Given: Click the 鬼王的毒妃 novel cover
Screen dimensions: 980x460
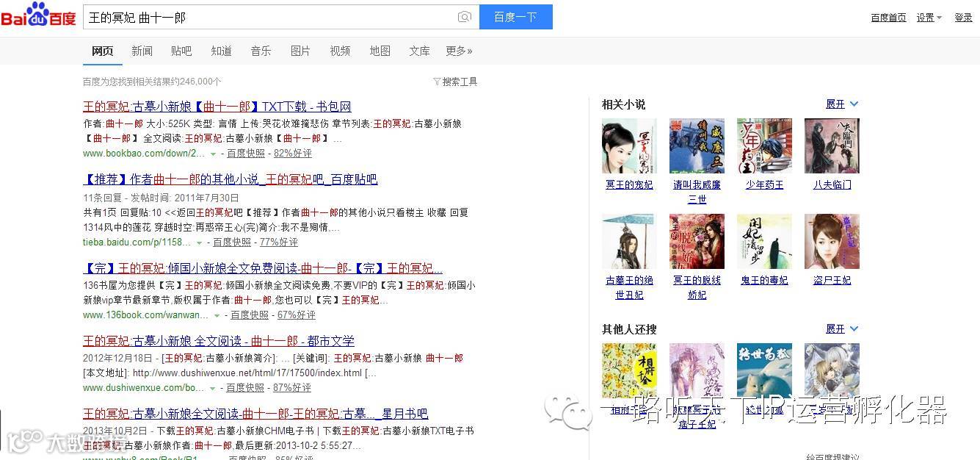Looking at the screenshot, I should point(764,241).
